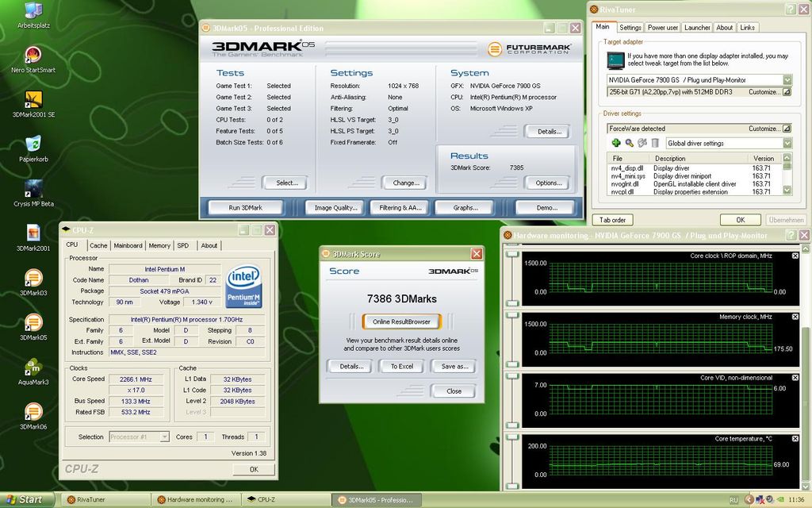Launch the Crysis MP Beta shortcut
Viewport: 812px width, 508px height.
click(33, 193)
